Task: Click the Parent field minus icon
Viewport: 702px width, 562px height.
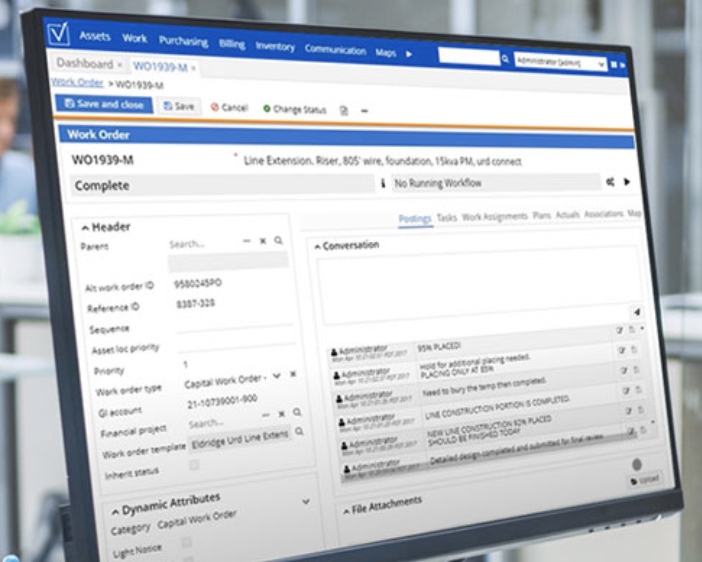Action: click(247, 241)
